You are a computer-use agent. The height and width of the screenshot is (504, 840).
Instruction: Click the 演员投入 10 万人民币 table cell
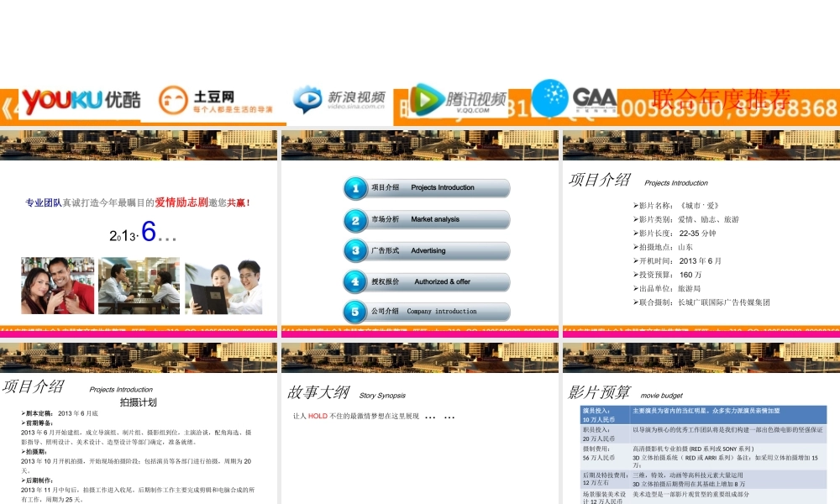click(x=606, y=415)
